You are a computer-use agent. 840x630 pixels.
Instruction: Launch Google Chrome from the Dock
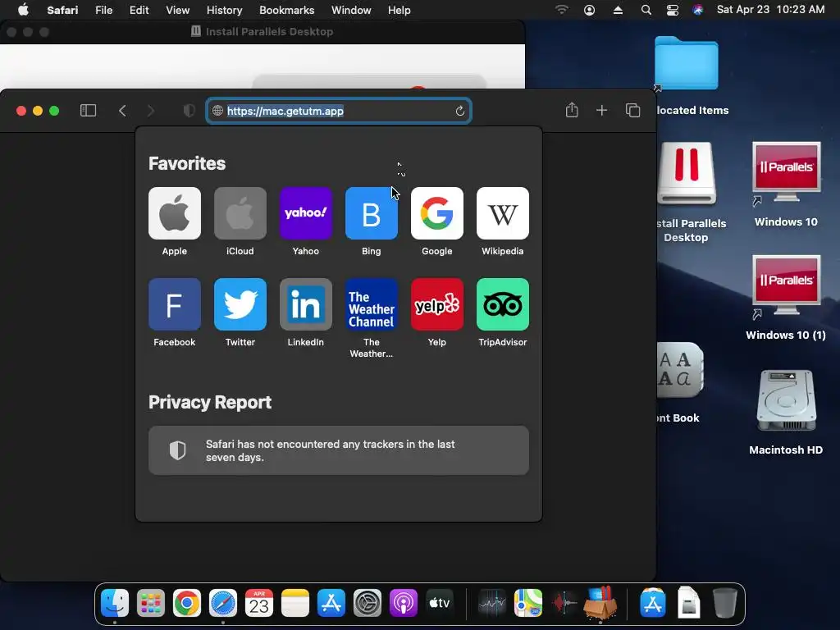point(186,603)
